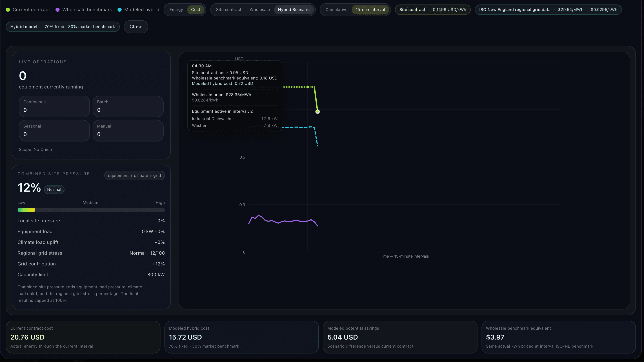Select Hybrid Scenario tab

click(294, 10)
